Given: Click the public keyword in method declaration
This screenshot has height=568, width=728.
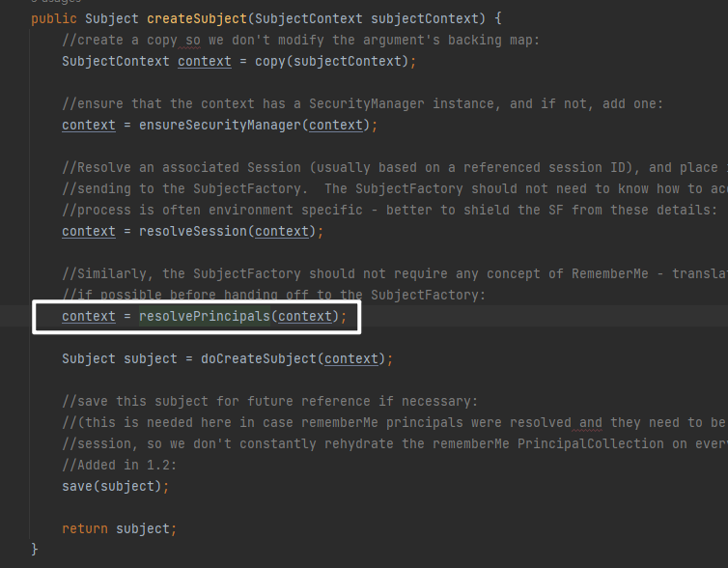Looking at the screenshot, I should [x=54, y=18].
